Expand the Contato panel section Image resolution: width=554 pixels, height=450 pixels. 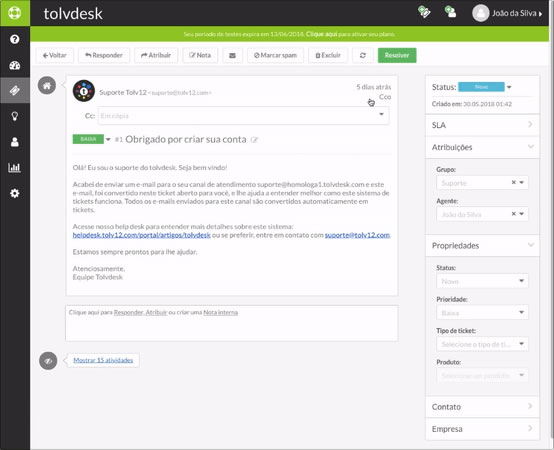coord(482,407)
